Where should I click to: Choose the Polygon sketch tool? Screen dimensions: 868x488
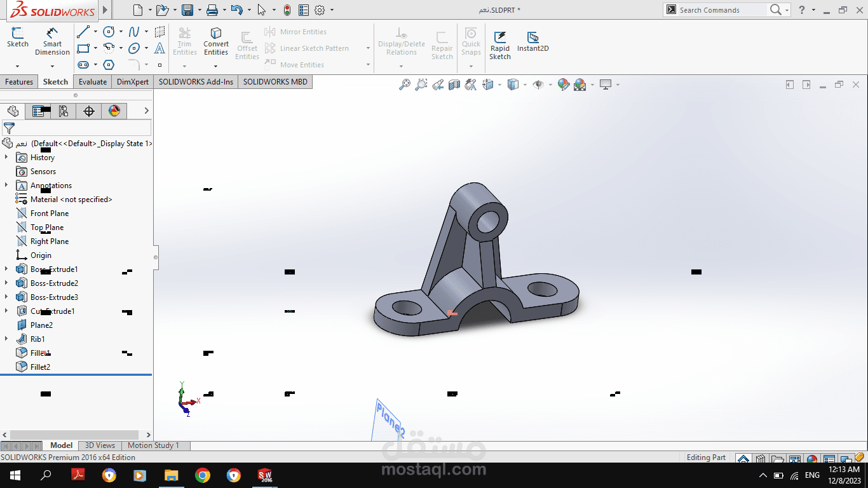109,65
